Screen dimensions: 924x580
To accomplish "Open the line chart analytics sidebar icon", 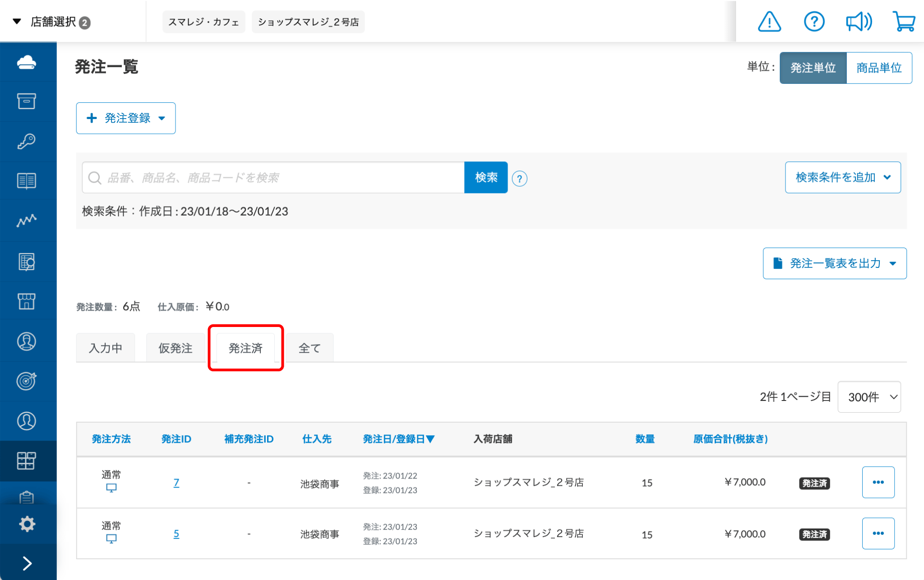I will point(27,221).
